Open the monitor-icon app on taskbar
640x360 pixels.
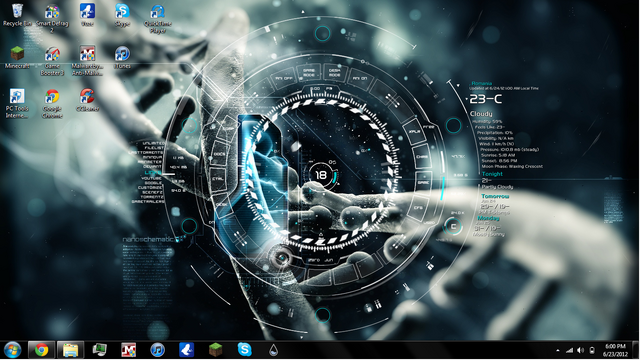click(x=99, y=350)
